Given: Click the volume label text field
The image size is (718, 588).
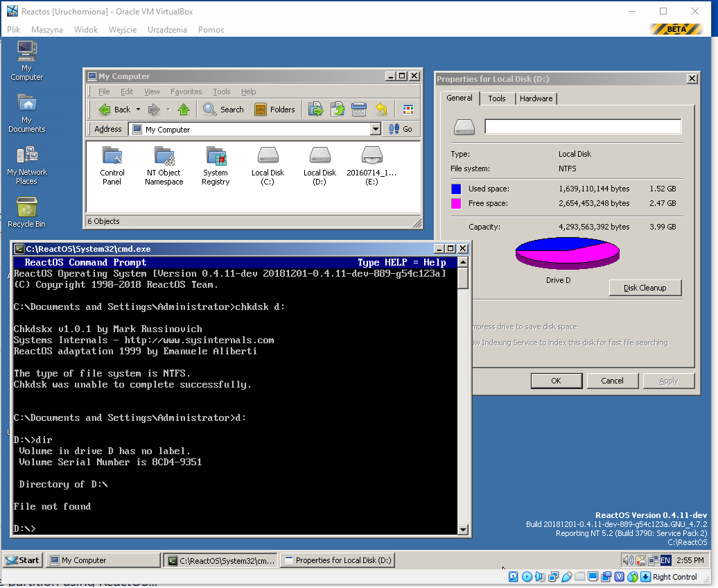Looking at the screenshot, I should click(x=583, y=126).
